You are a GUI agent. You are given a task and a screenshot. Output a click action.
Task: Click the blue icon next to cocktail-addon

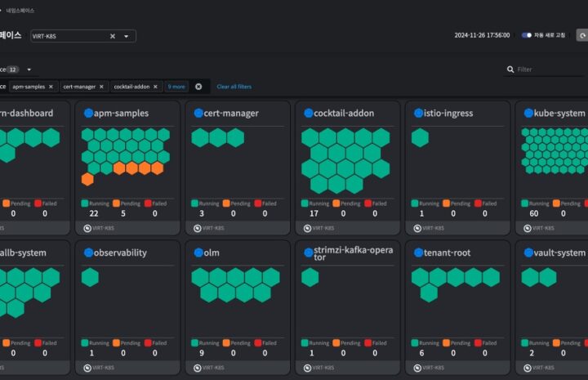point(308,113)
